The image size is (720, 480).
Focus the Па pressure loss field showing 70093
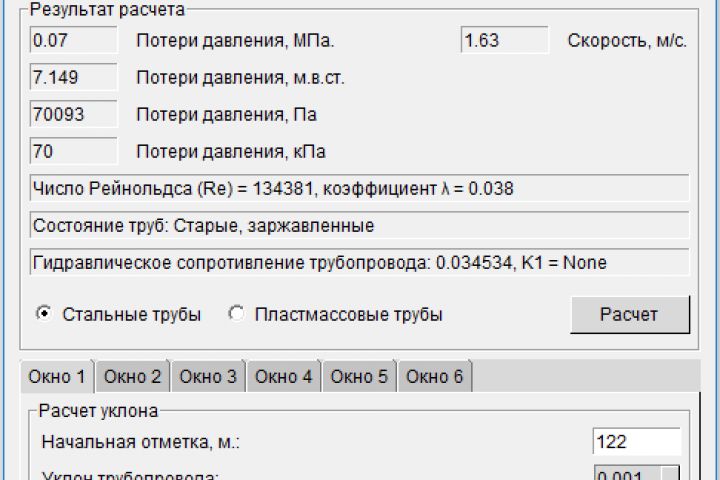[74, 114]
